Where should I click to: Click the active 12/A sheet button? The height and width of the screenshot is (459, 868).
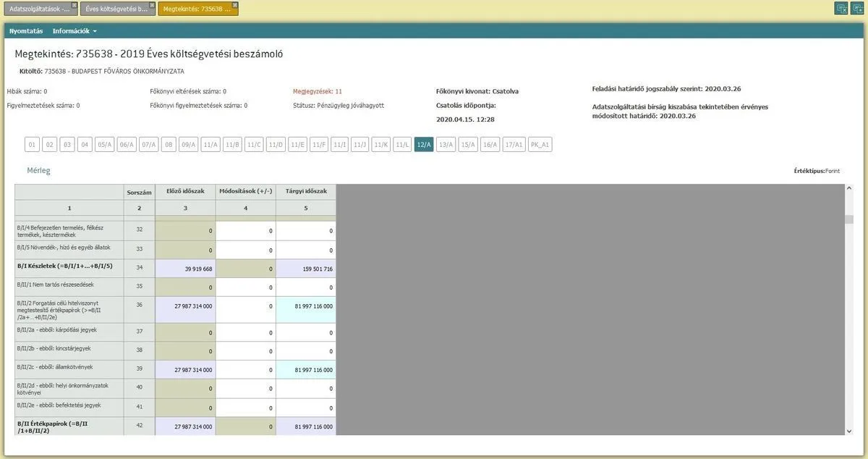click(424, 144)
